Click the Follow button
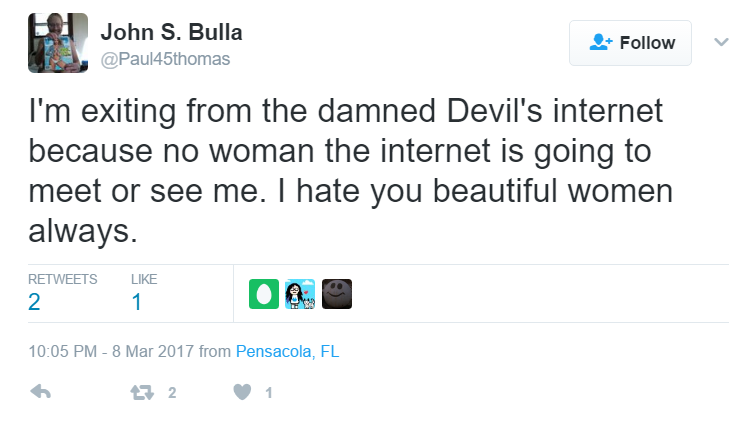This screenshot has height=428, width=749. pyautogui.click(x=630, y=43)
